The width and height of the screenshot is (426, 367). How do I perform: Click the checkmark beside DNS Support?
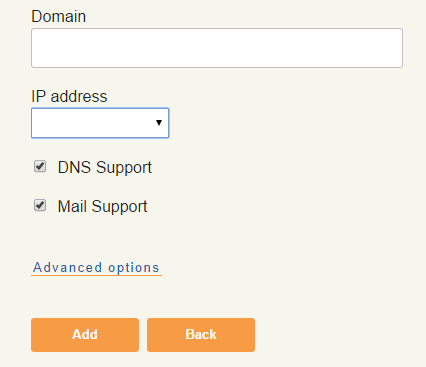pos(40,166)
